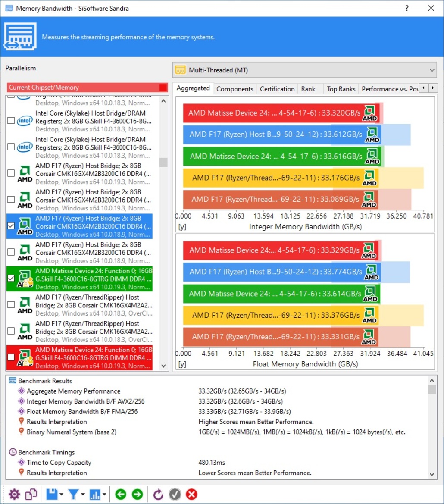Screen dimensions: 444x504
Task: Click the results panel scrollbar down arrow
Action: [432, 474]
